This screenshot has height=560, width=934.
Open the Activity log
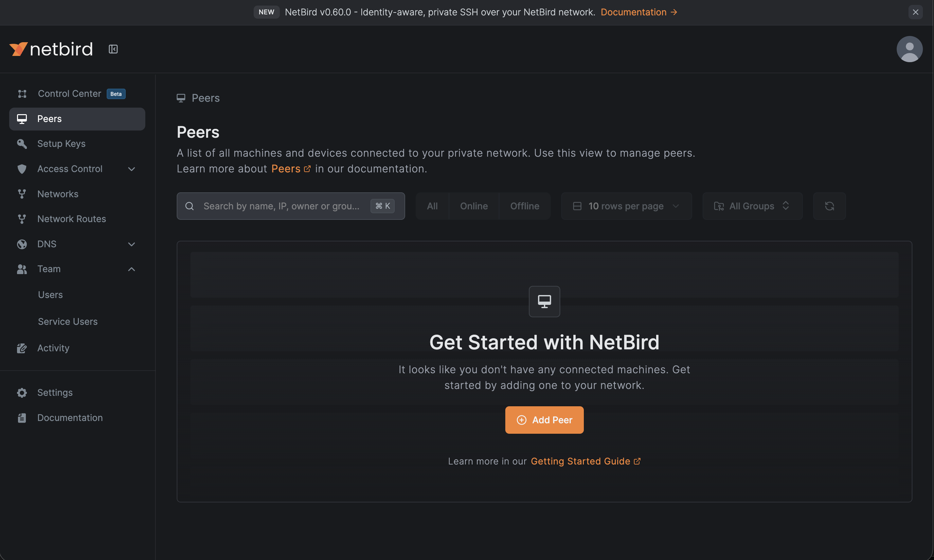(x=53, y=348)
